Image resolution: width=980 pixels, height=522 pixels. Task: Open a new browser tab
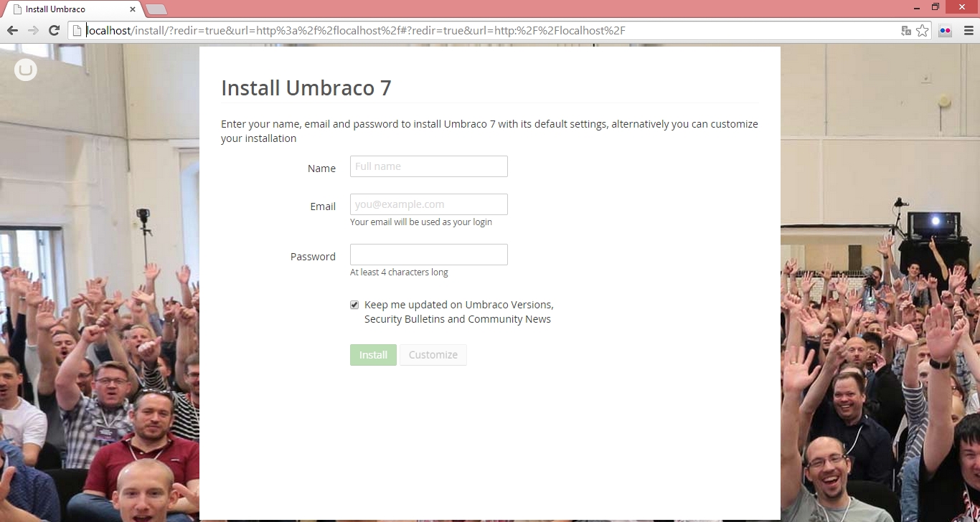point(156,9)
